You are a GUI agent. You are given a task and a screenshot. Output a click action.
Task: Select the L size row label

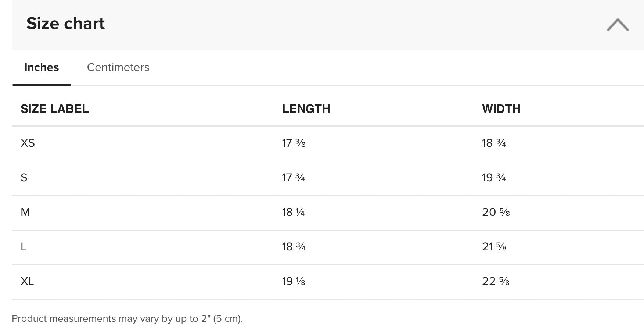24,247
